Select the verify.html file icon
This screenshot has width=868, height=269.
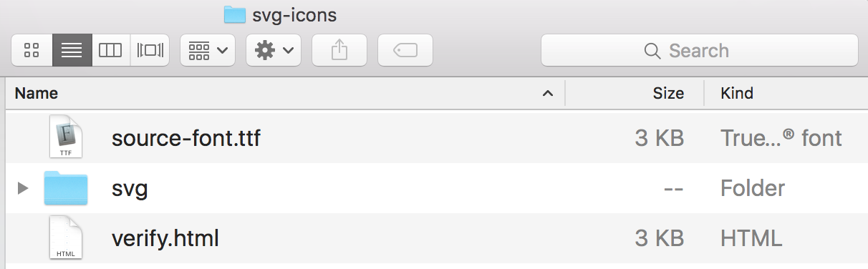[x=66, y=238]
